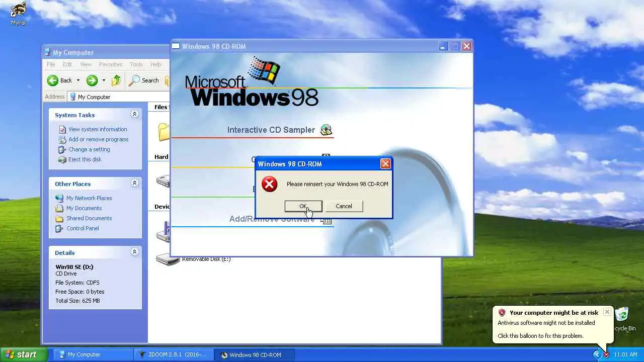
Task: Open Shared Documents link
Action: tap(89, 218)
